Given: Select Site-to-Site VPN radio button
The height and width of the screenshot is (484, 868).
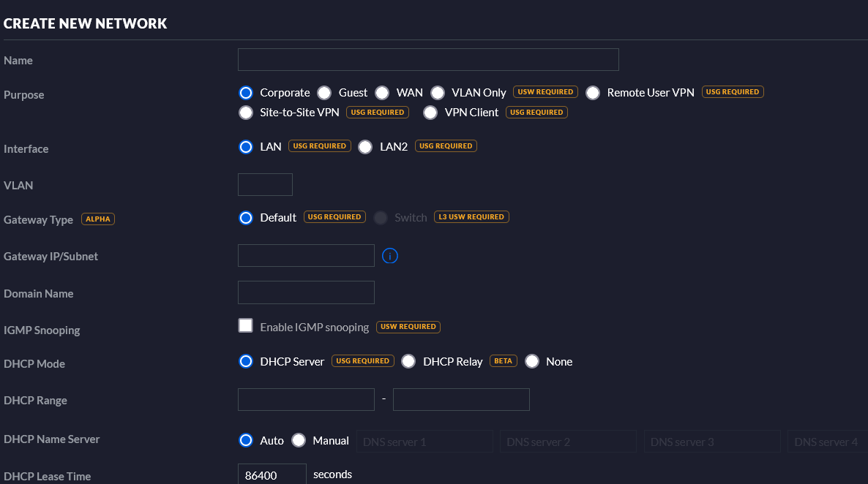Looking at the screenshot, I should (x=246, y=113).
